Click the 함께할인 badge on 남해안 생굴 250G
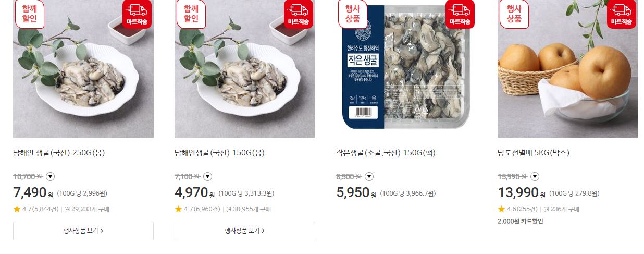 coord(30,14)
